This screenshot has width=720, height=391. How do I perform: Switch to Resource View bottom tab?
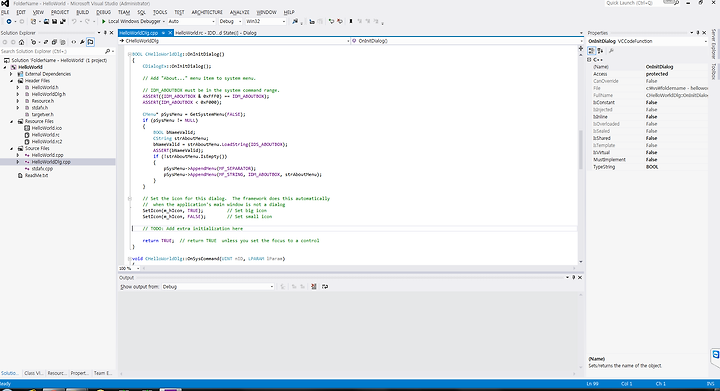pyautogui.click(x=56, y=373)
